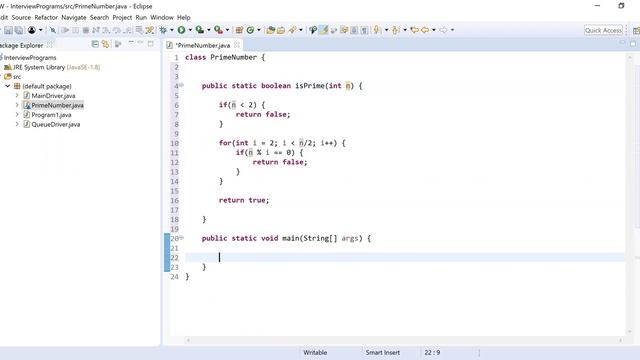Screen dimensions: 640x360
Task: Click Smart Insert status bar entry
Action: (383, 352)
